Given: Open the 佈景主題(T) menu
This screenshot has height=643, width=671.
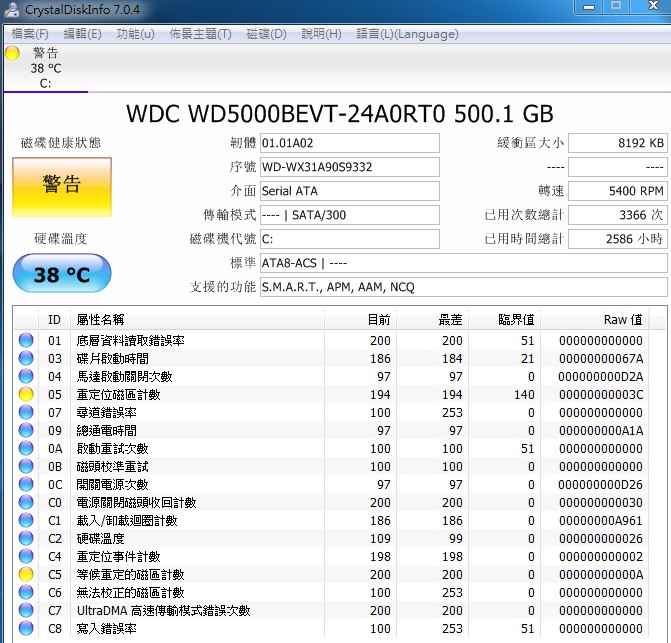Looking at the screenshot, I should pos(200,34).
